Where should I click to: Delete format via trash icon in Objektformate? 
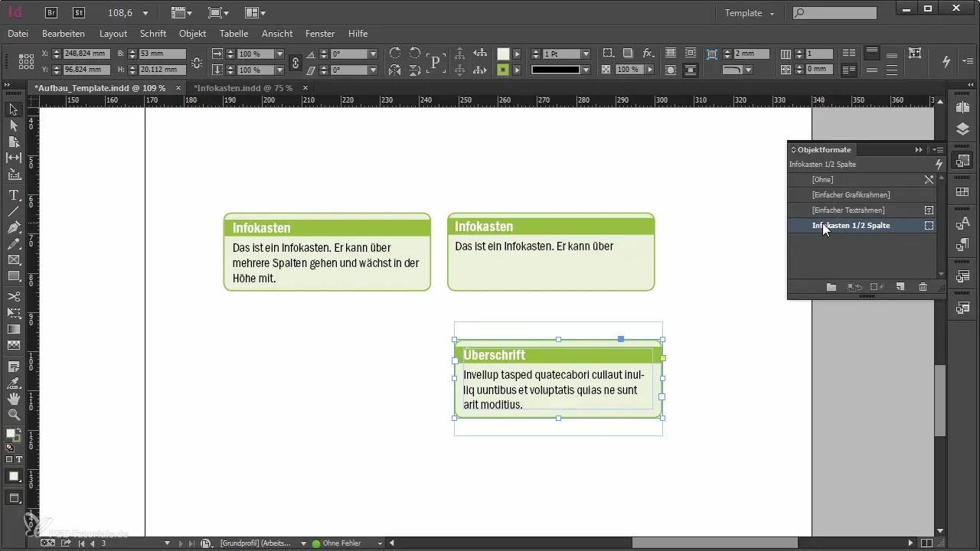click(923, 287)
